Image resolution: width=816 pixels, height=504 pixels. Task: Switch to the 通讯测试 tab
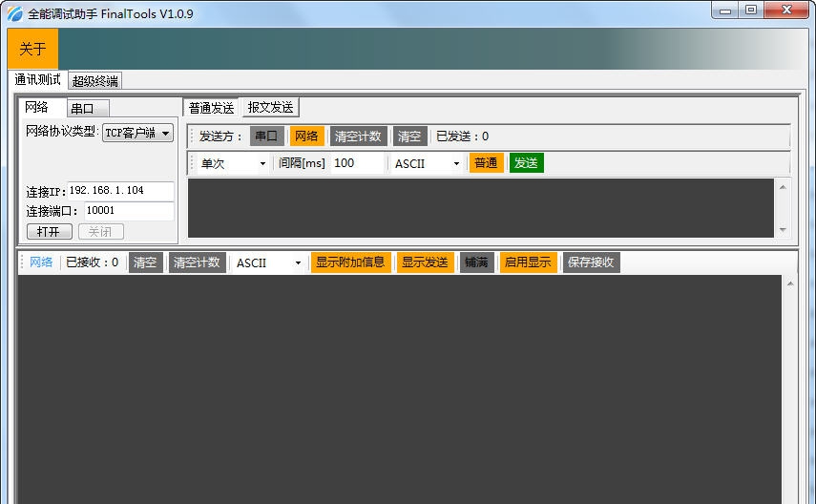[x=37, y=79]
